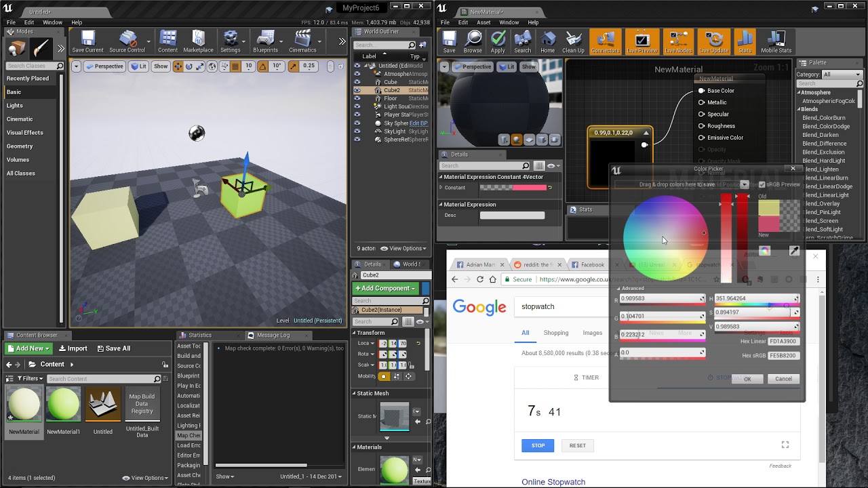The height and width of the screenshot is (488, 868).
Task: Toggle Live Nodes in the material editor
Action: click(677, 41)
